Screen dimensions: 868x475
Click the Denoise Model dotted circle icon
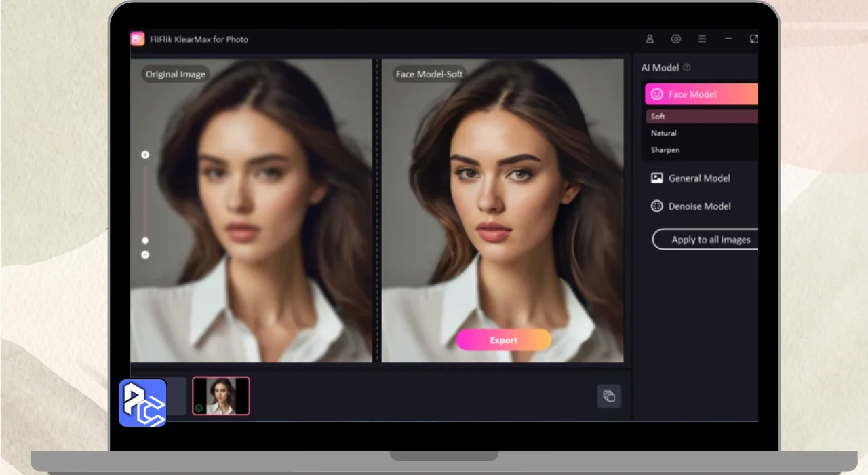pyautogui.click(x=656, y=206)
